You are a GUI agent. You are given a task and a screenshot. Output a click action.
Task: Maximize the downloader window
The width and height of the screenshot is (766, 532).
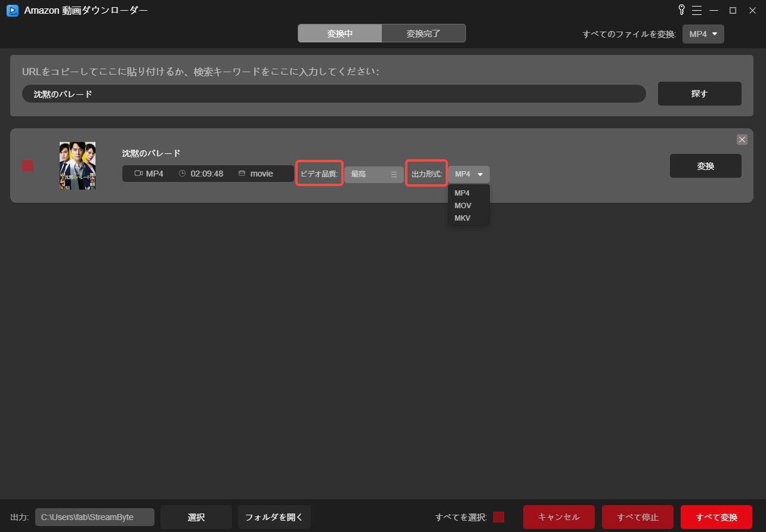click(x=733, y=10)
